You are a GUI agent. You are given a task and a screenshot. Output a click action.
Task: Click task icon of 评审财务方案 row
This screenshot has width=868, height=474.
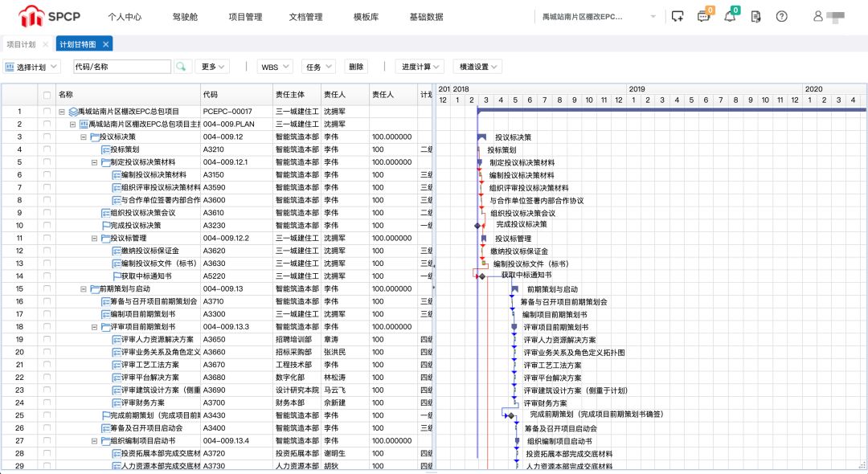117,403
